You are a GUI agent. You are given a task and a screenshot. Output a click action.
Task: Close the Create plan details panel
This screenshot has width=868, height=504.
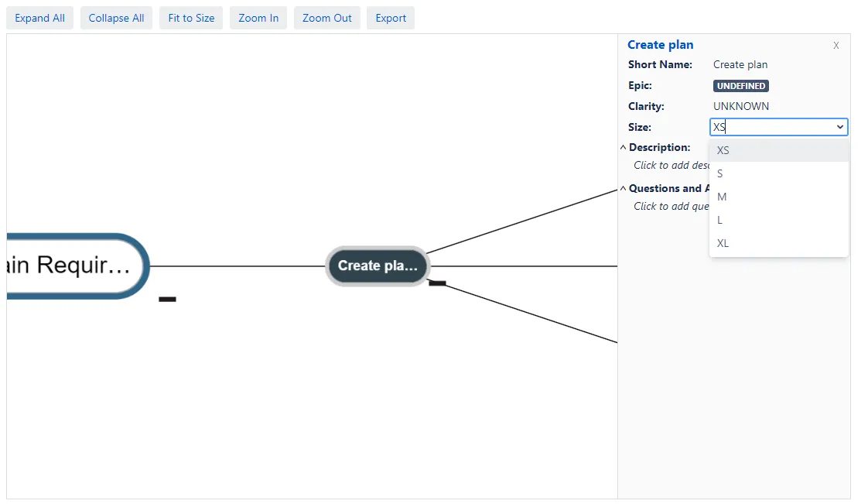click(836, 46)
